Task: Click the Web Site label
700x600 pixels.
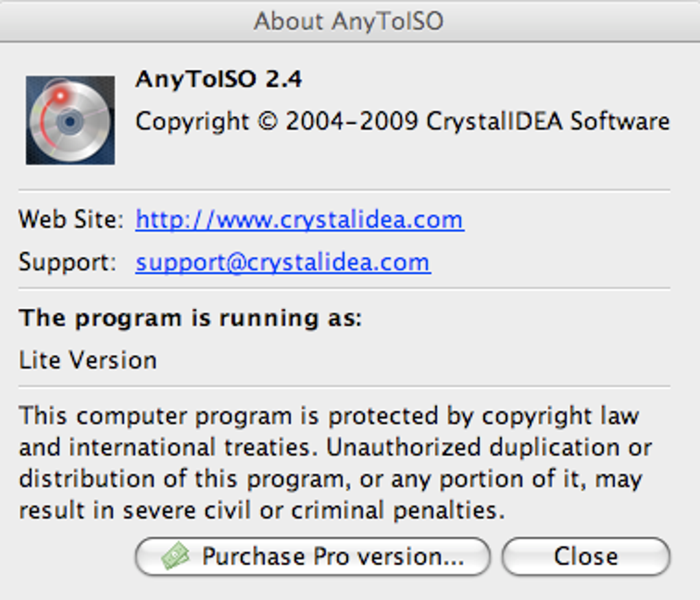Action: click(71, 220)
